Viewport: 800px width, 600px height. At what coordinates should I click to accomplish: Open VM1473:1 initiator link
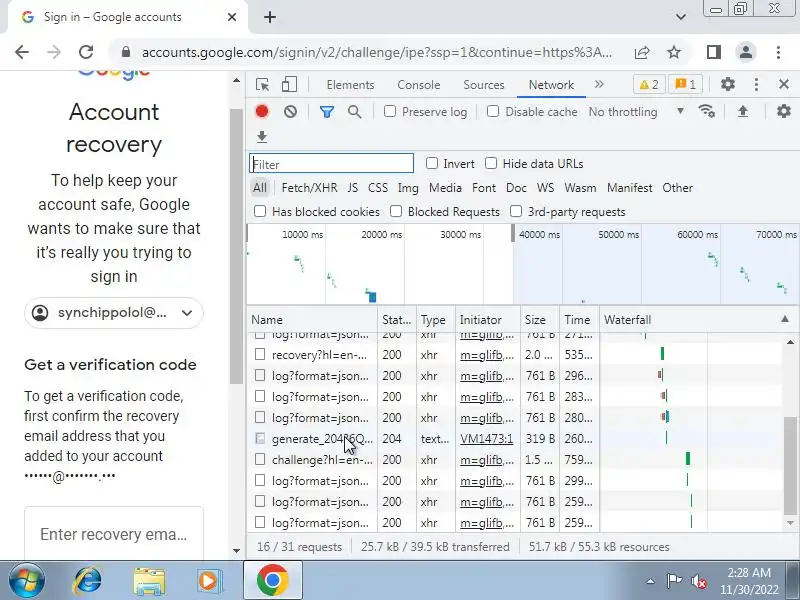coord(486,439)
